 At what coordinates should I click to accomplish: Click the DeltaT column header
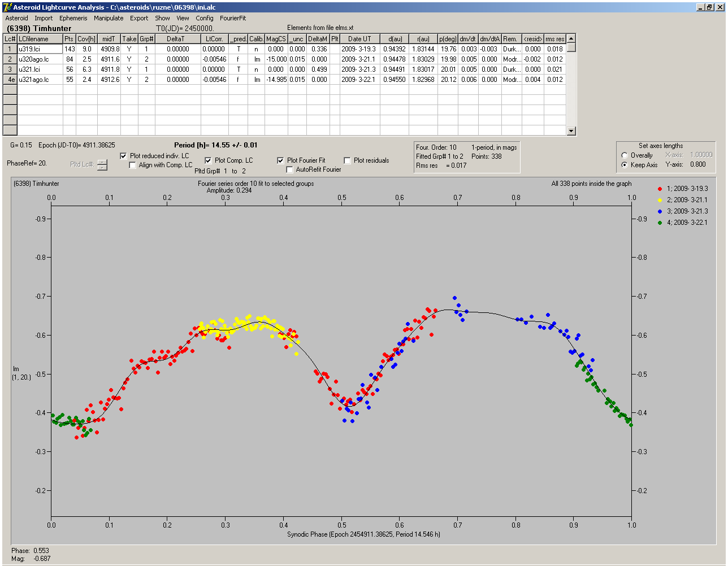178,39
